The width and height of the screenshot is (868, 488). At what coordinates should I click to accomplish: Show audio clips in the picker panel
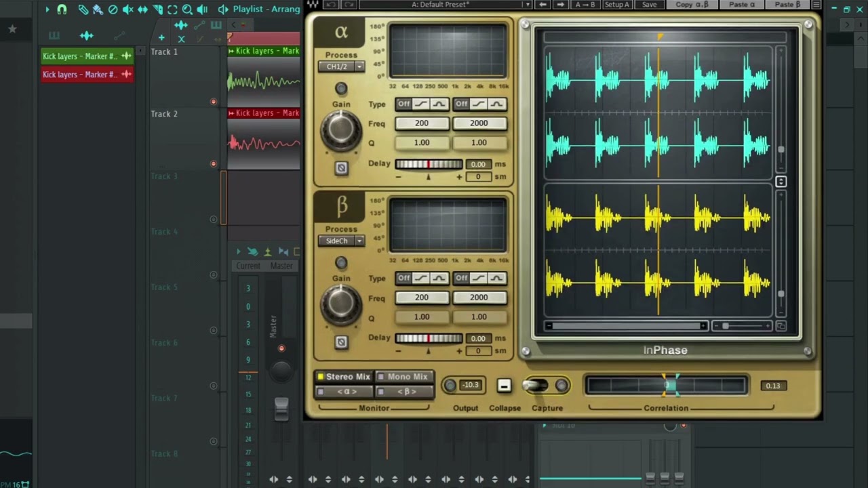point(86,35)
